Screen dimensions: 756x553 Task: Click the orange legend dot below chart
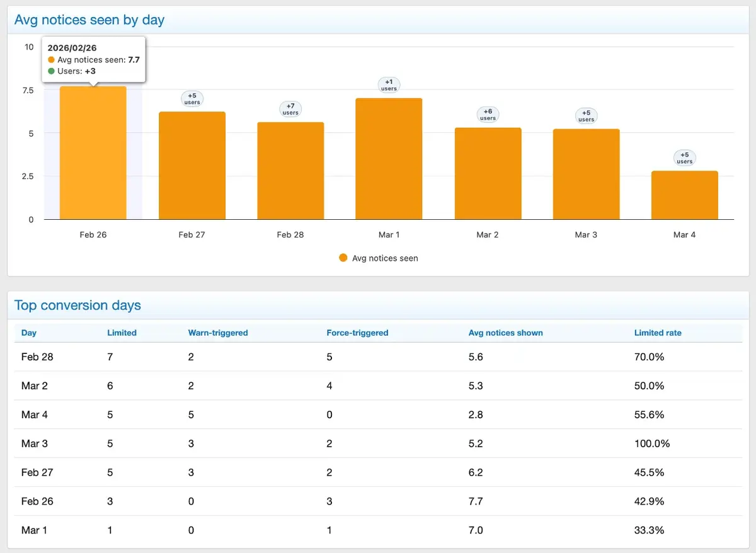point(343,258)
